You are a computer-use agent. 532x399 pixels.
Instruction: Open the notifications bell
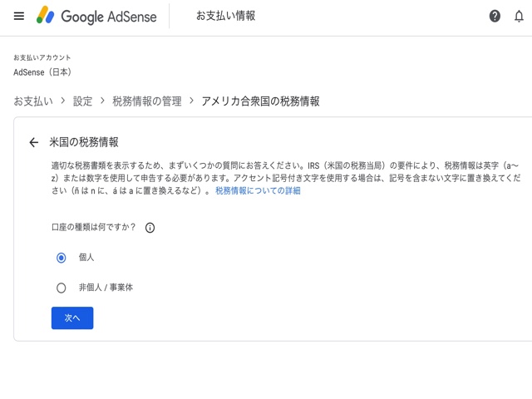(519, 16)
